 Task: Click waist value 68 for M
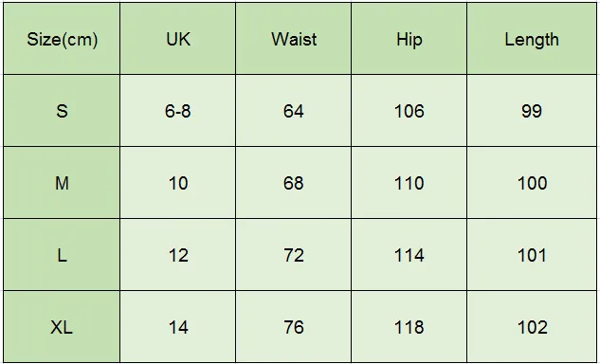click(294, 183)
